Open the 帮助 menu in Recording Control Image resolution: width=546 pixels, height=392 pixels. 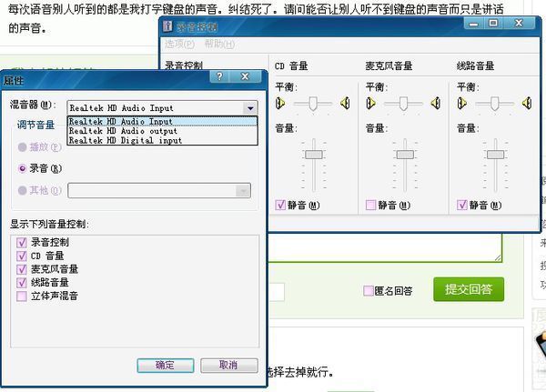click(219, 44)
